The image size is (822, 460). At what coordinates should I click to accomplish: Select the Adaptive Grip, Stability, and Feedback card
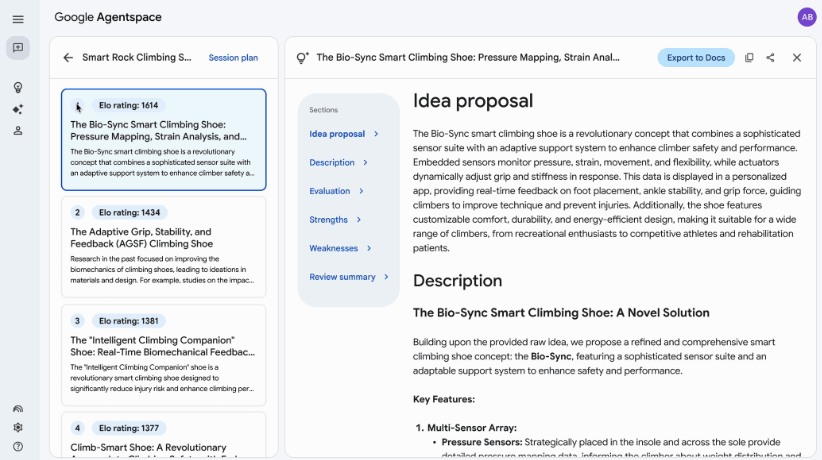[164, 247]
